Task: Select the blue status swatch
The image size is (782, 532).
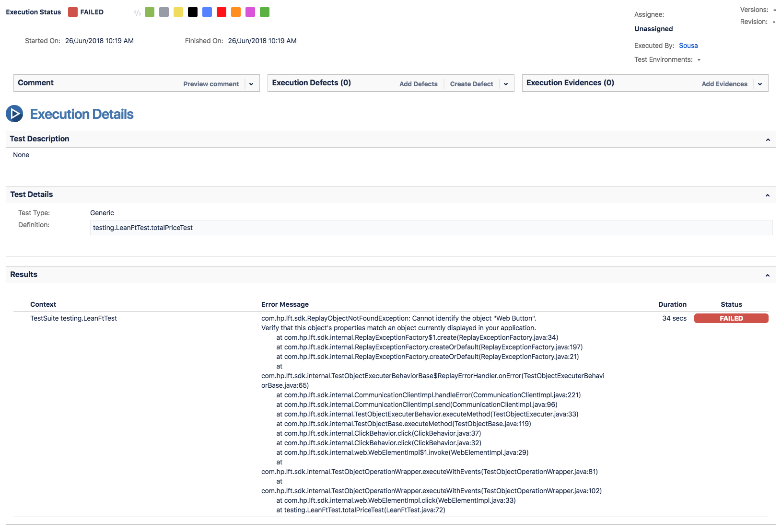Action: [207, 12]
